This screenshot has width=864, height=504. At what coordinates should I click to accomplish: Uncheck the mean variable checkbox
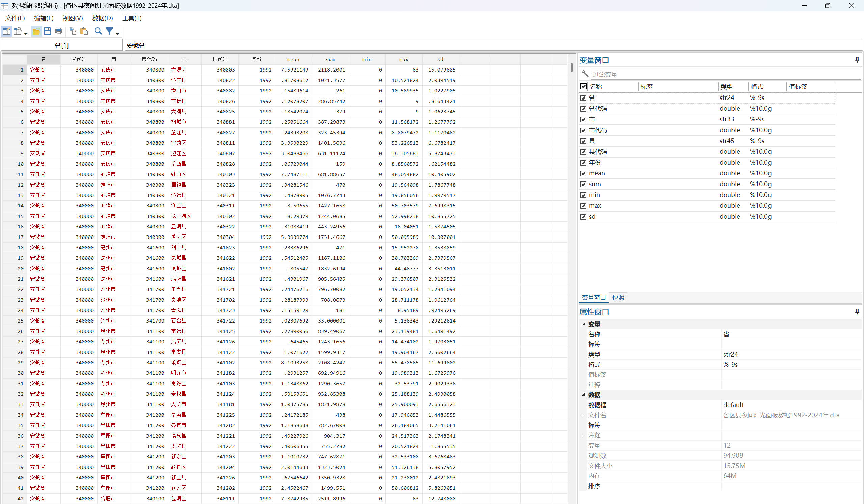click(x=583, y=174)
